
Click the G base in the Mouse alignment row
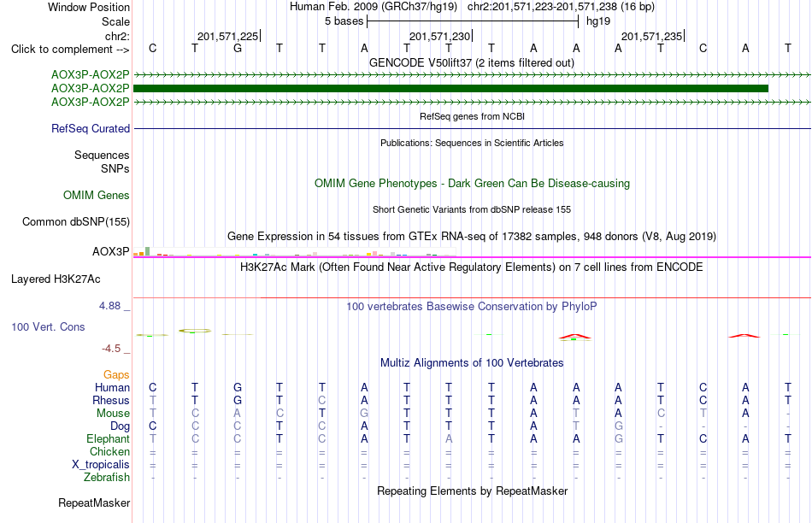(x=364, y=414)
